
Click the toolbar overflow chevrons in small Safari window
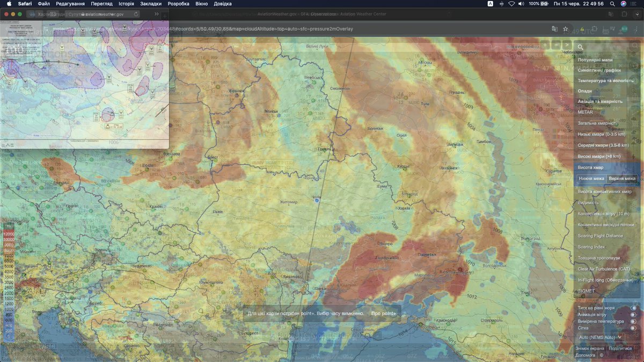[156, 14]
